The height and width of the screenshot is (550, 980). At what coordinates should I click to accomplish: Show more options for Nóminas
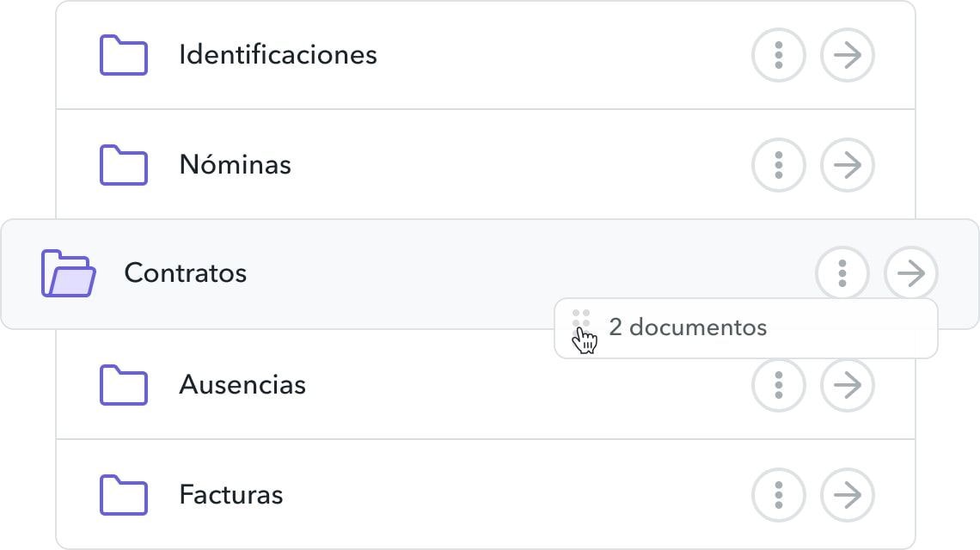coord(779,164)
